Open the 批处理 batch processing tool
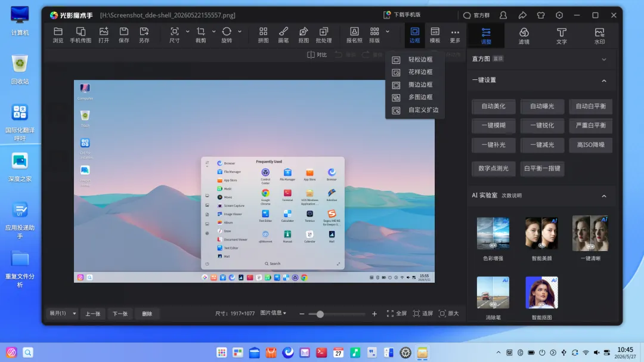Viewport: 644px width, 362px height. click(x=324, y=35)
